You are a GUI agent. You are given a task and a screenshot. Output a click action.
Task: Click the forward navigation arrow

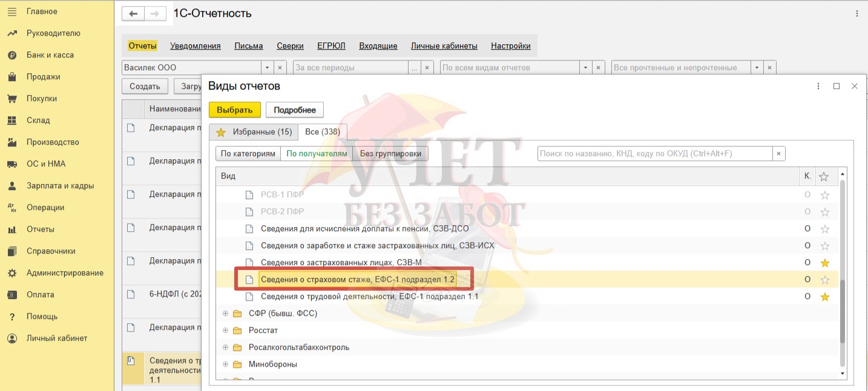coord(155,13)
